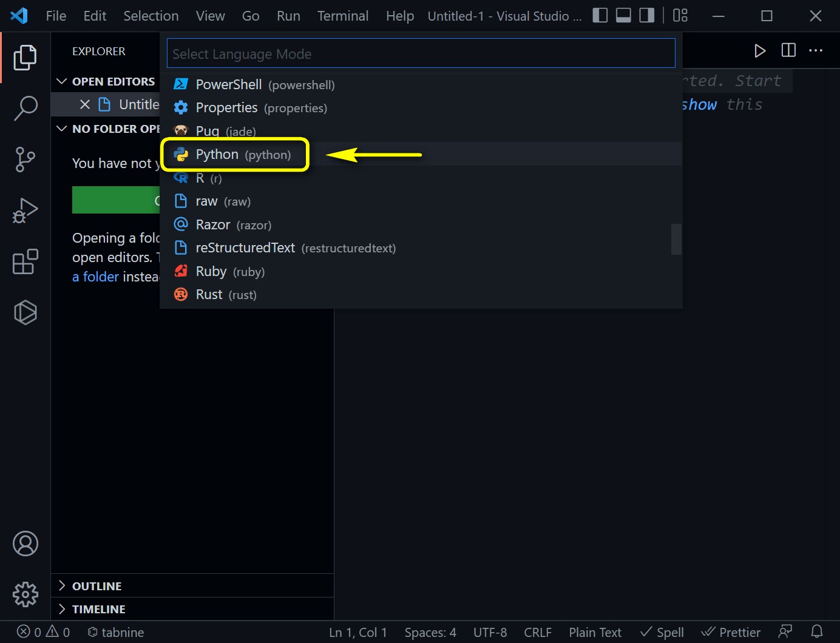Open the Selection menu
The height and width of the screenshot is (643, 840).
pos(151,16)
